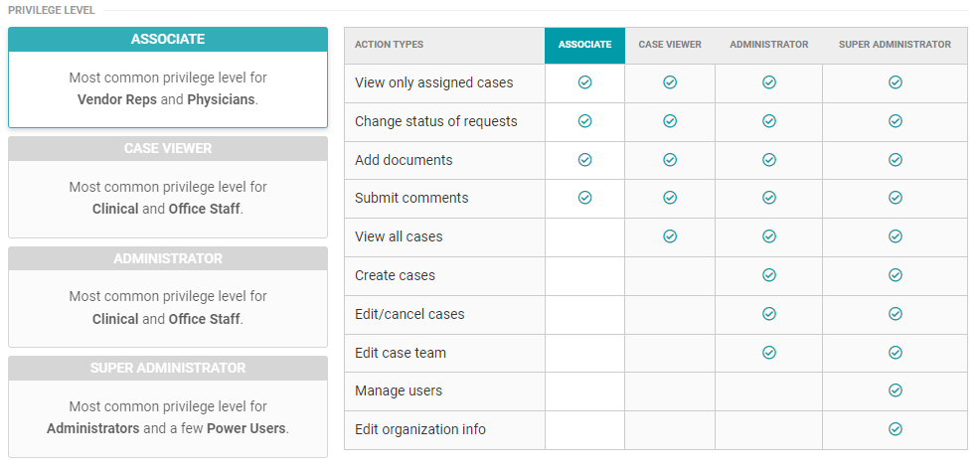Viewport: 980px width, 466px height.
Task: Select the Super Administrator privilege card
Action: pyautogui.click(x=167, y=406)
